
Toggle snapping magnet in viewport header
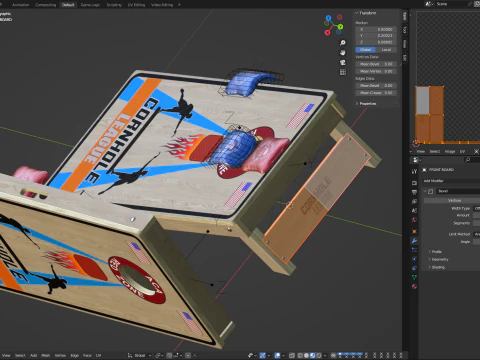[170, 355]
